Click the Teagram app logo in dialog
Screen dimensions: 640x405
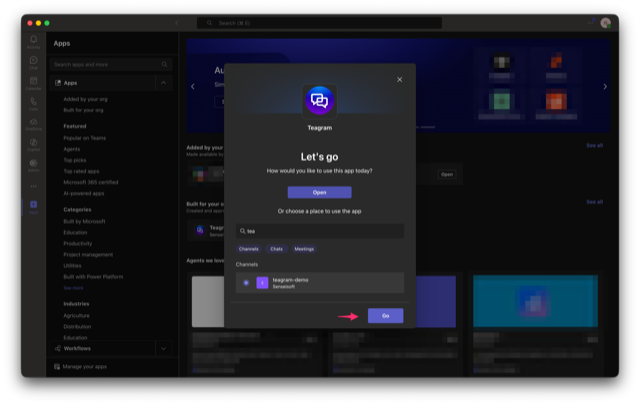[x=320, y=100]
